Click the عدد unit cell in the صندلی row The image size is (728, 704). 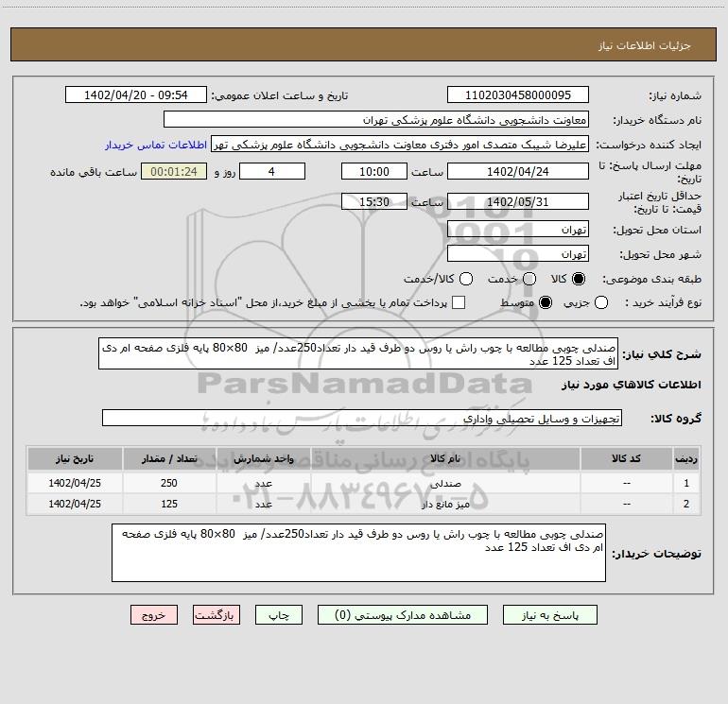point(263,483)
